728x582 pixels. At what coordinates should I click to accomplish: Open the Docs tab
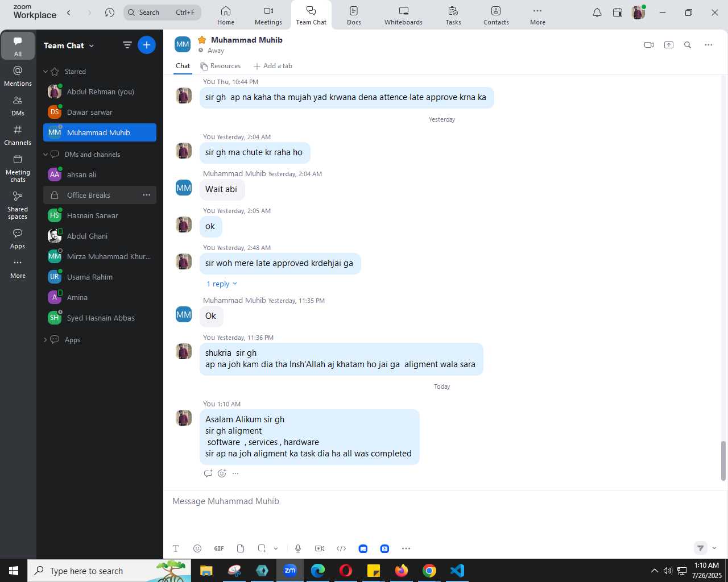click(x=354, y=15)
